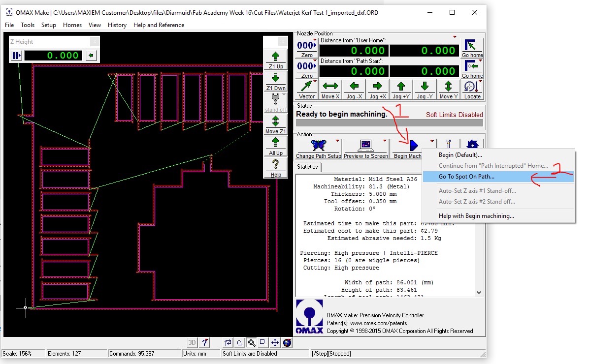Select the magnifier zoom tool
The height and width of the screenshot is (364, 589).
click(252, 343)
